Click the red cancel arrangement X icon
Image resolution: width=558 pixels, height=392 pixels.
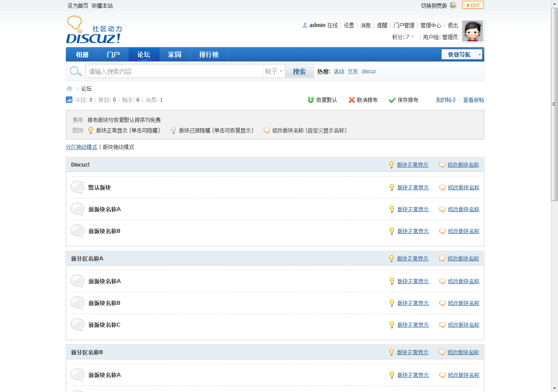[352, 100]
